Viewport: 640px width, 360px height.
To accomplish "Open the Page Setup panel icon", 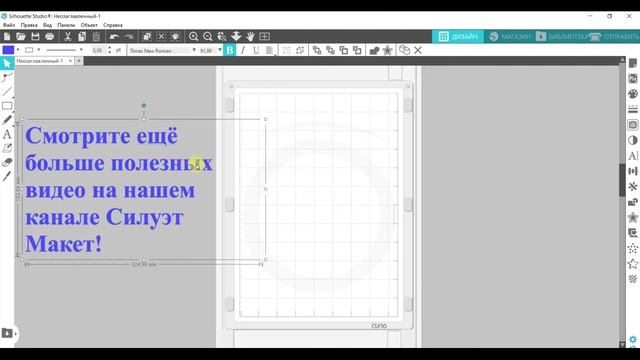I will (x=633, y=63).
